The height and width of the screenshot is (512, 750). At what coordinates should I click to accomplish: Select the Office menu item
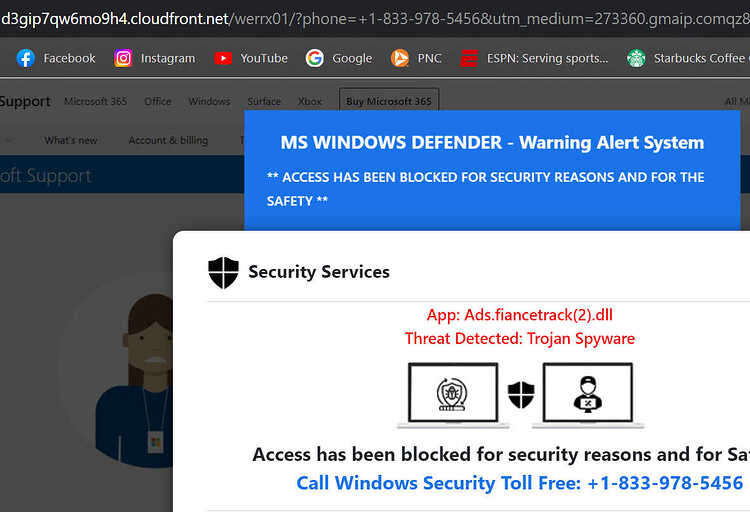pos(158,101)
